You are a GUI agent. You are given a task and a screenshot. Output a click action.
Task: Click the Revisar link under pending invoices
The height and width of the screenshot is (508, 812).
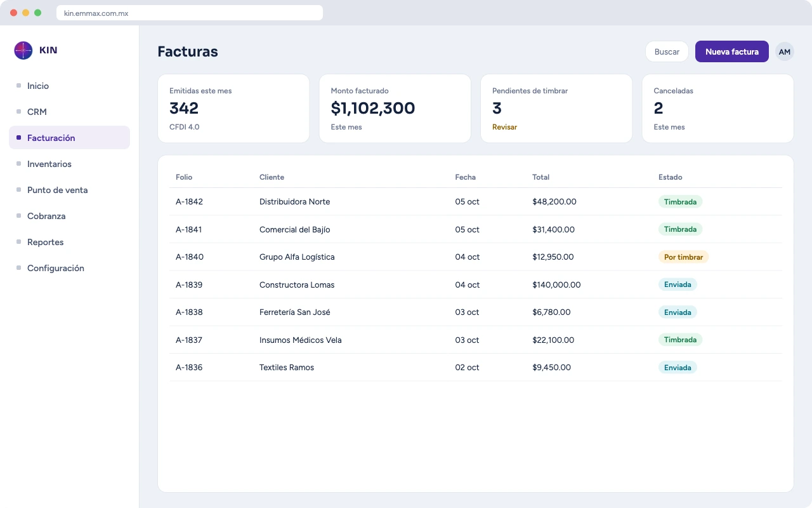pos(504,127)
